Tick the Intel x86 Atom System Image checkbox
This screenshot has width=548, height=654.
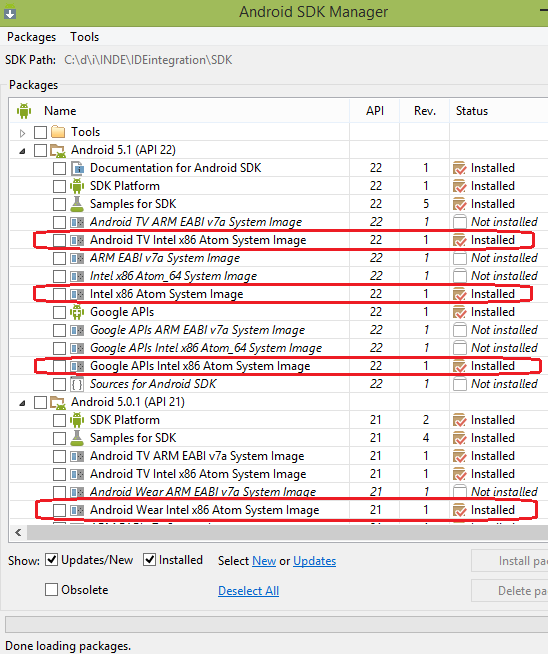(x=59, y=294)
